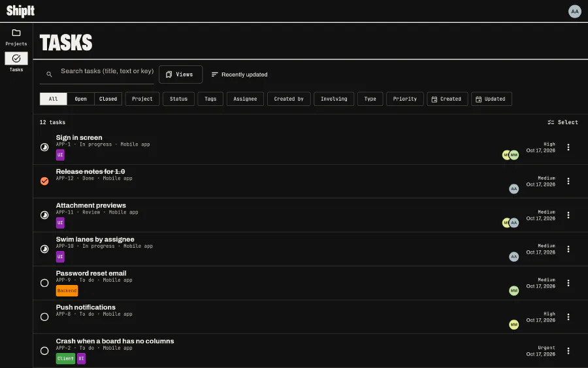The width and height of the screenshot is (588, 368).
Task: Open more options for Push notifications
Action: pos(568,317)
